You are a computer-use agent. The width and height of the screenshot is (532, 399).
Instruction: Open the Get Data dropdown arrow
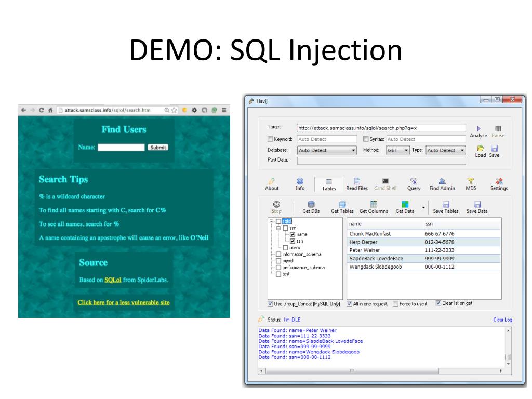[423, 207]
